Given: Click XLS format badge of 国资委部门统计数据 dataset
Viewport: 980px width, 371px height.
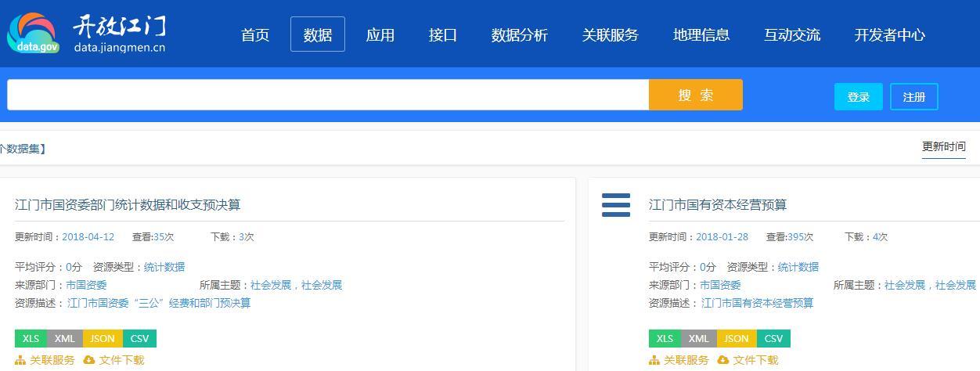Looking at the screenshot, I should click(31, 338).
